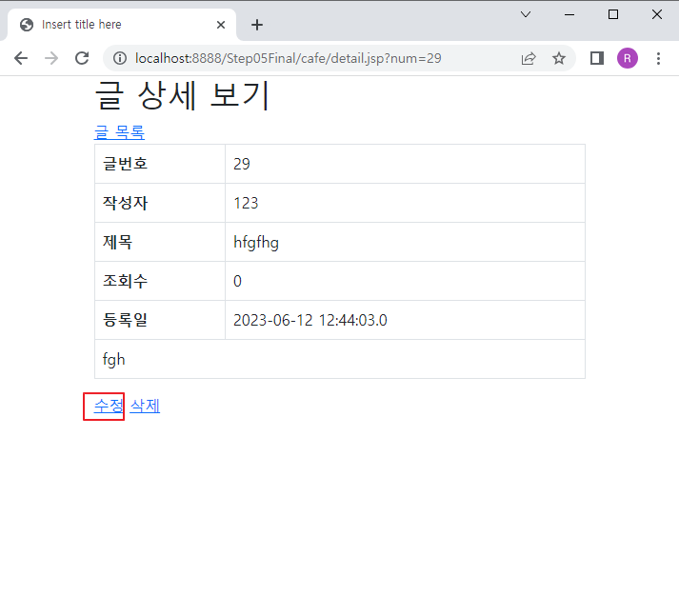This screenshot has width=679, height=616.
Task: Select the 등록일 header cell
Action: [160, 320]
